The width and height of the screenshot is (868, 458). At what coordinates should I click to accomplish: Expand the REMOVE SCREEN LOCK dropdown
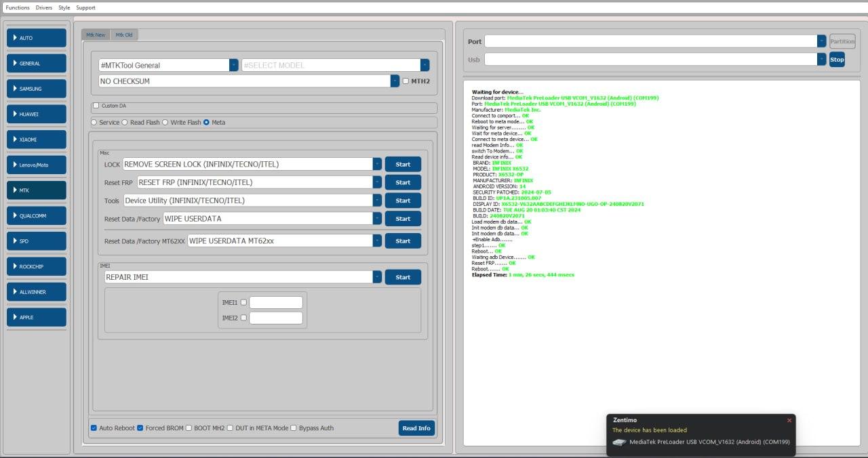click(377, 164)
